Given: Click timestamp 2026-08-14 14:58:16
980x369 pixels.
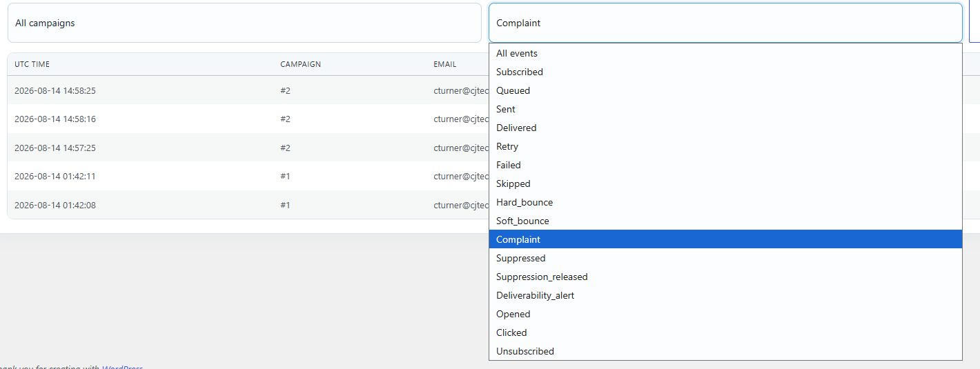Looking at the screenshot, I should tap(55, 119).
